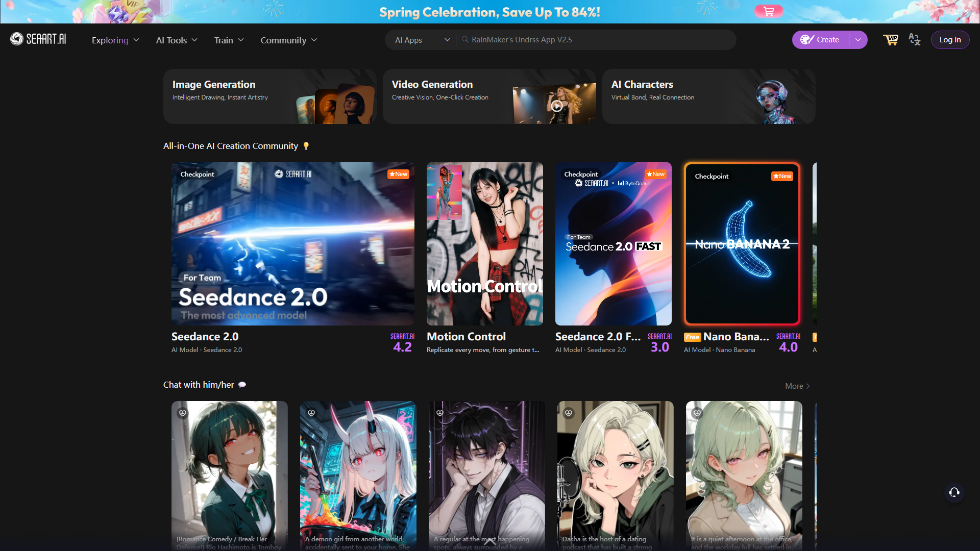Screen dimensions: 980x551
Task: Open the Video Generation card
Action: click(489, 96)
